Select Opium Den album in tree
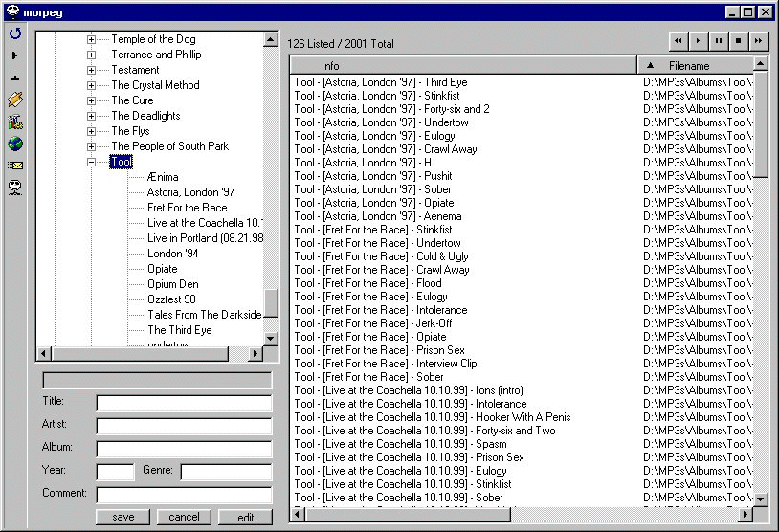 point(173,284)
